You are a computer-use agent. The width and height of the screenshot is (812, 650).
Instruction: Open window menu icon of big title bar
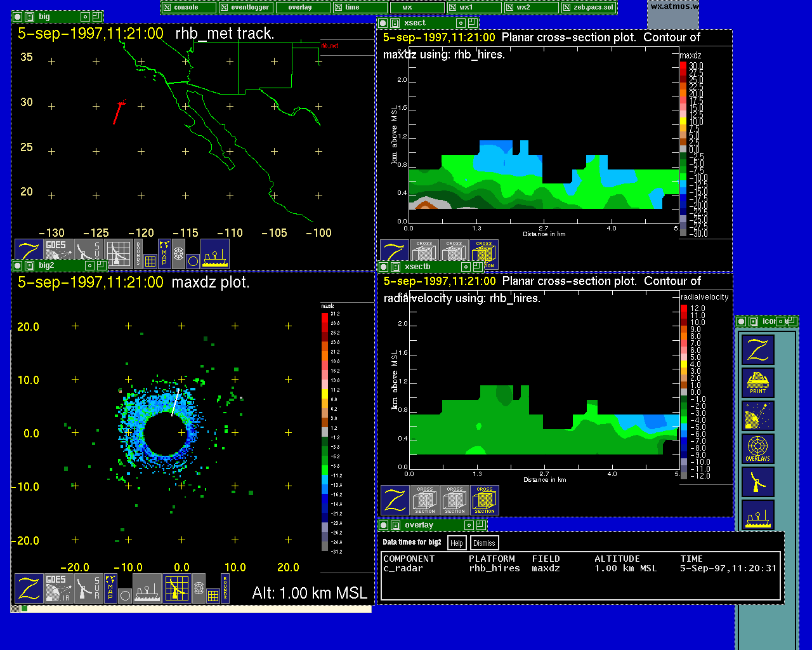click(x=29, y=17)
